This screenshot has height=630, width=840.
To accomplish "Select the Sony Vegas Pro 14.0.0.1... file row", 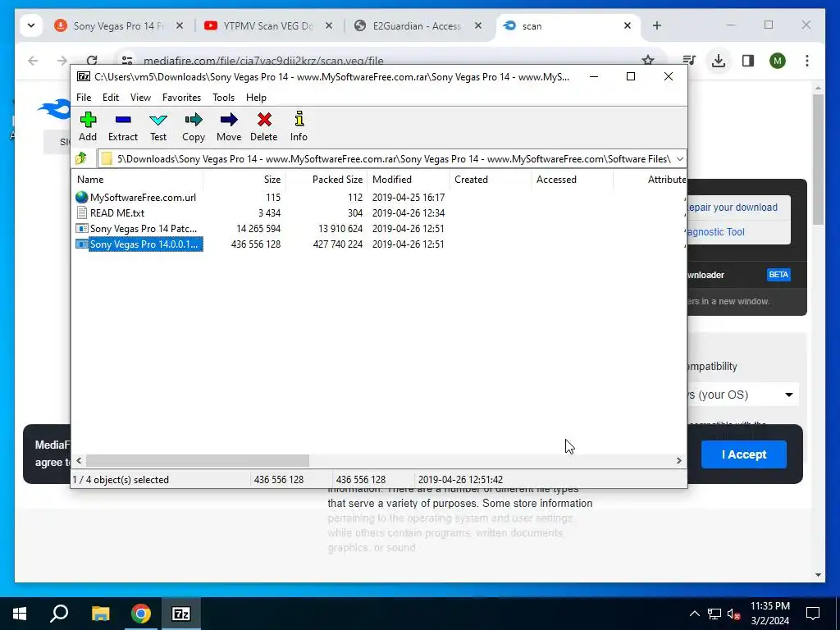I will [379, 244].
